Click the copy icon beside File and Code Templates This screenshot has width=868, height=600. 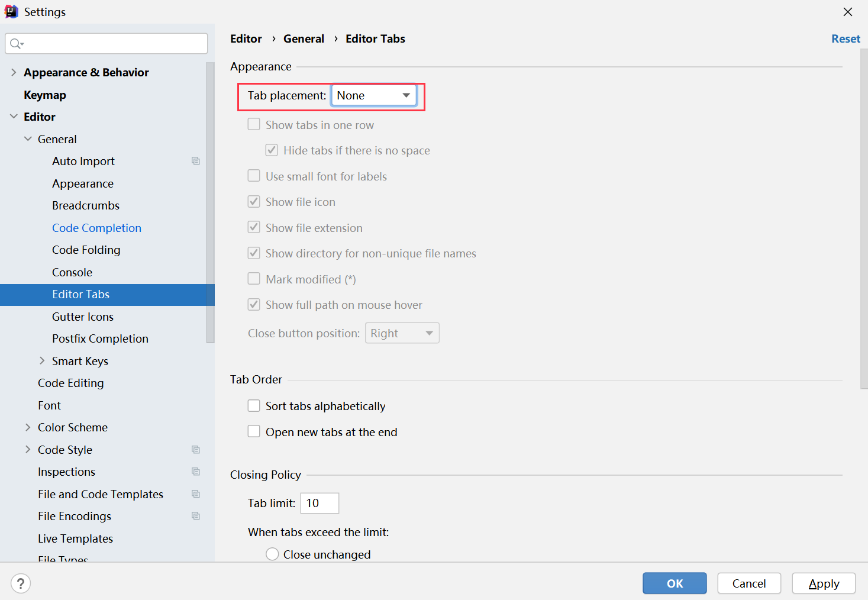click(x=196, y=494)
